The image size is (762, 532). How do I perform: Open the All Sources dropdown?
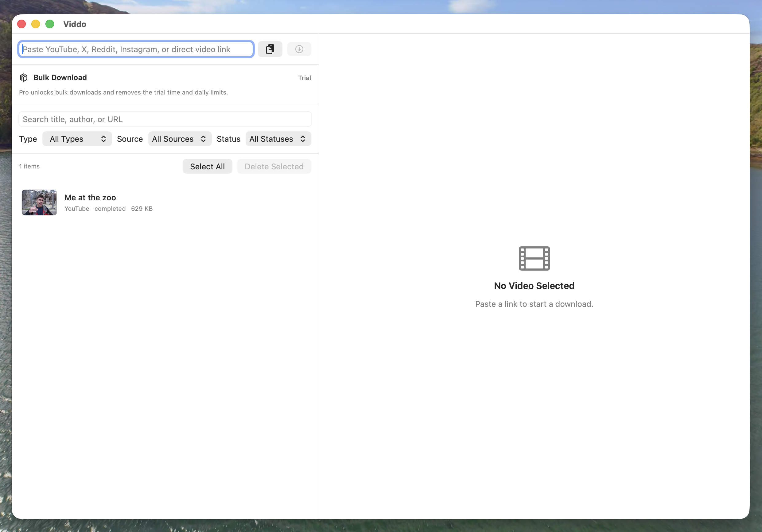(x=180, y=139)
